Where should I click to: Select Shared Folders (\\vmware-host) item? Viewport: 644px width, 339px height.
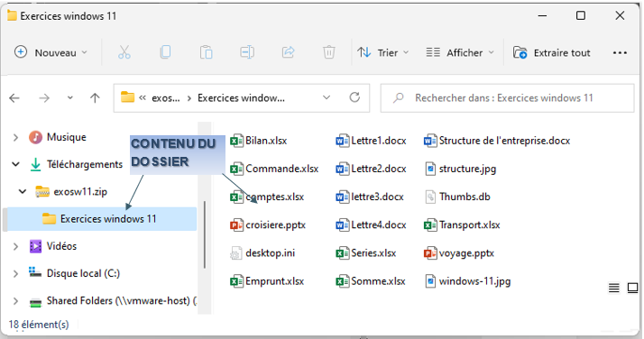(113, 301)
